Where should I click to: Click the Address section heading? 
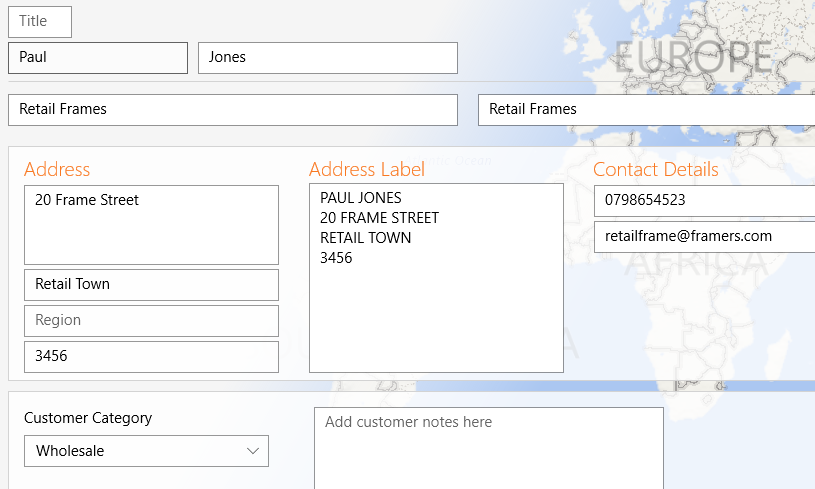click(x=57, y=169)
